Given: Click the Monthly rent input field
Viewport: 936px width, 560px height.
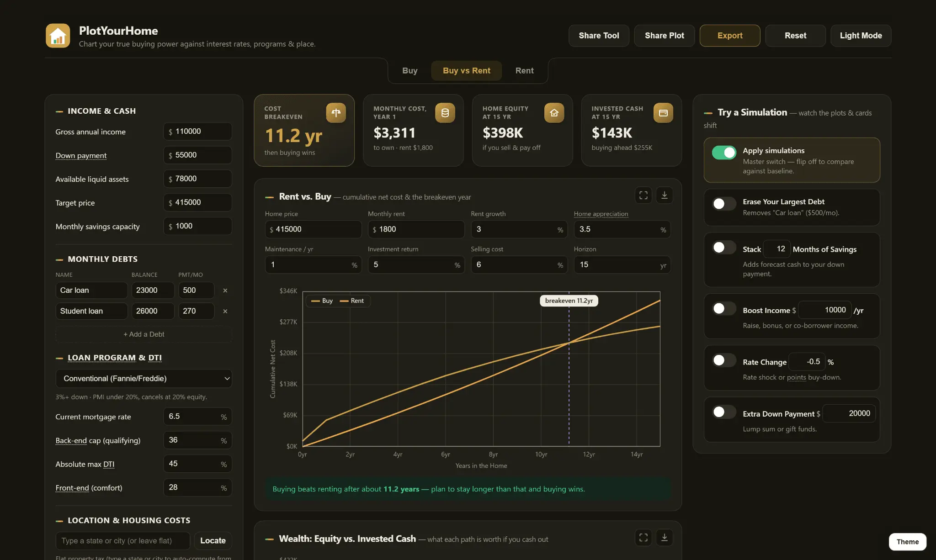Looking at the screenshot, I should pyautogui.click(x=416, y=229).
